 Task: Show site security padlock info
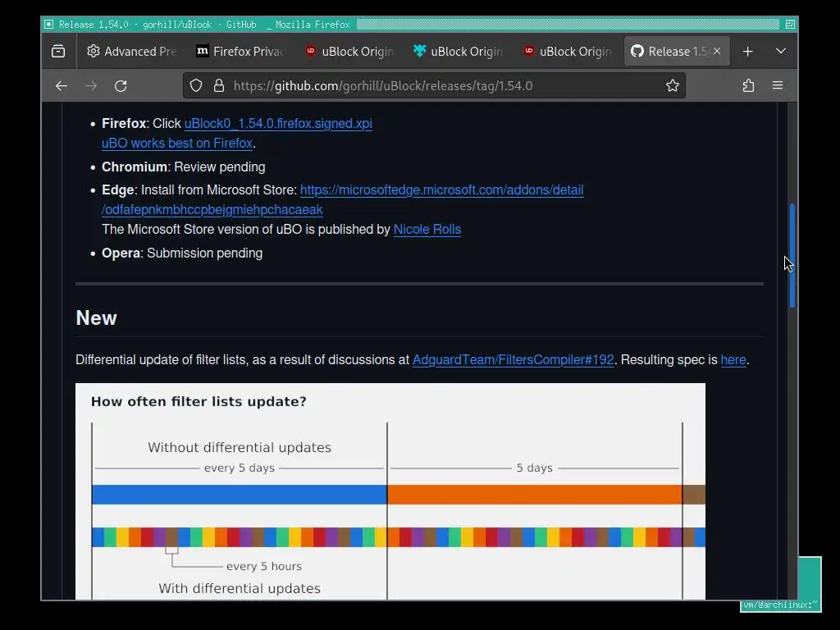[218, 85]
